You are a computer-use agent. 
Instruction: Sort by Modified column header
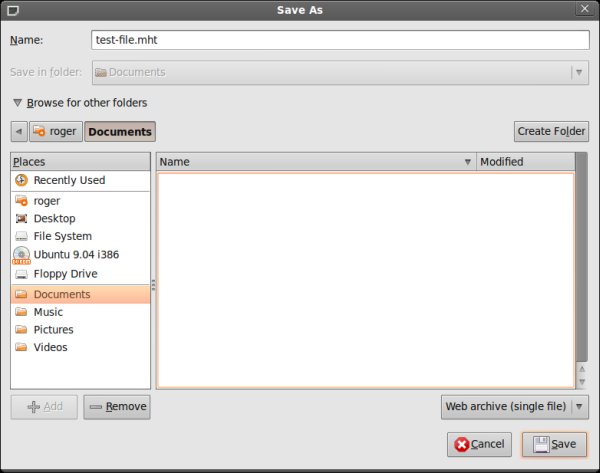[525, 162]
